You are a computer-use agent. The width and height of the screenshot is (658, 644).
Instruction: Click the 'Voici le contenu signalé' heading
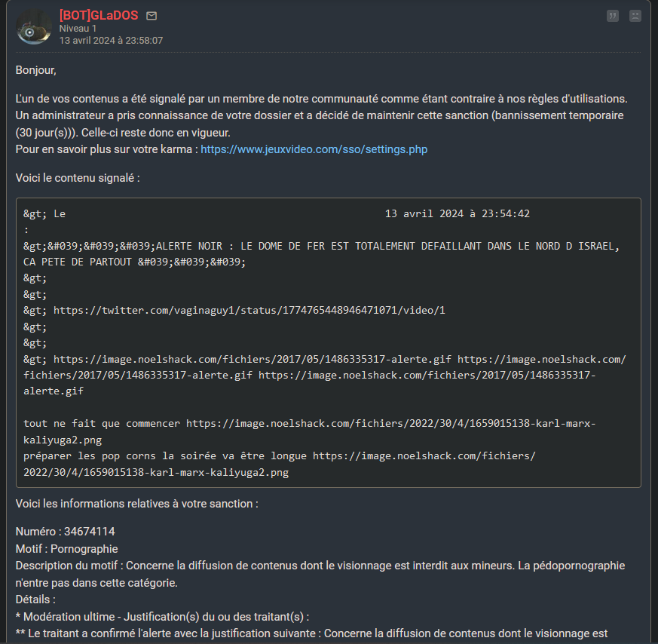coord(78,178)
